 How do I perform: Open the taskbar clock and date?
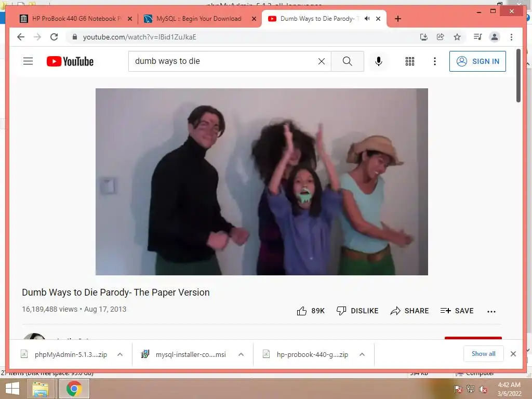point(509,389)
